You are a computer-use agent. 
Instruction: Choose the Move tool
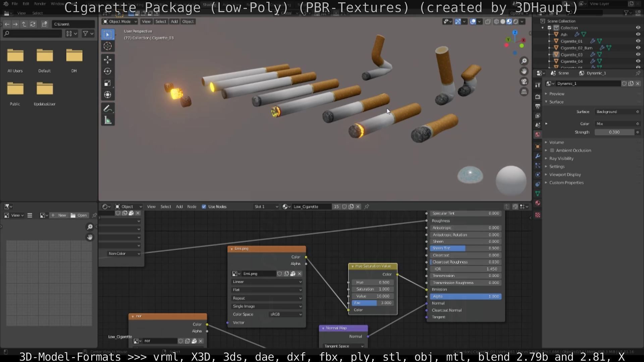[x=108, y=60]
